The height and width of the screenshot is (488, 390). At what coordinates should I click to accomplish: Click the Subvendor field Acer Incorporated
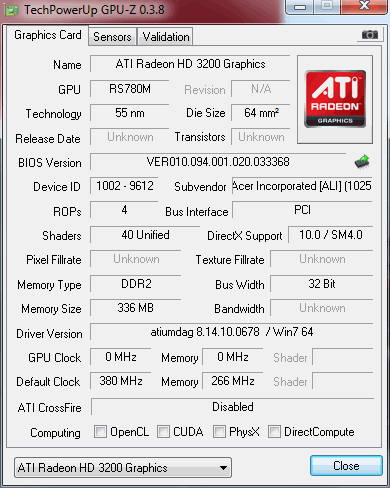[x=302, y=186]
